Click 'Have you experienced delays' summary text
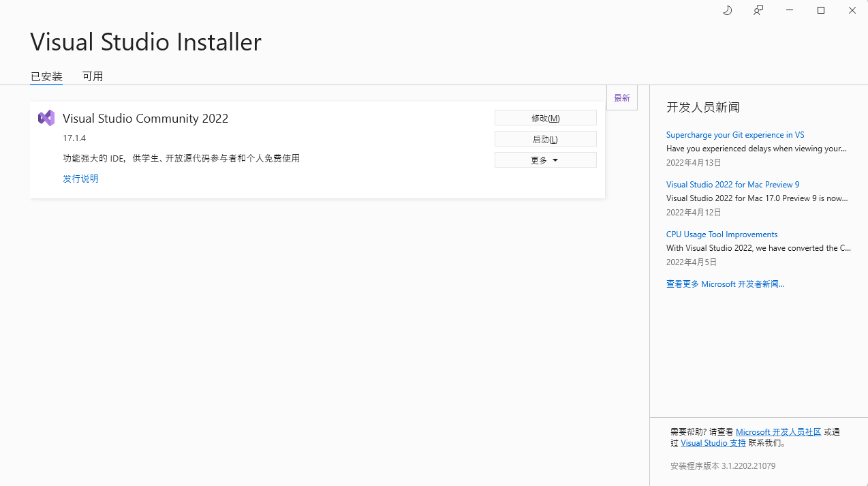 [x=756, y=149]
